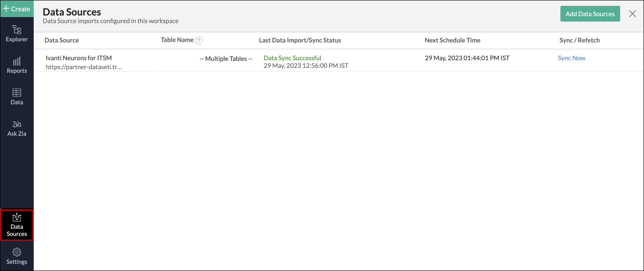Screen dimensions: 644x271
Task: Click the Create button
Action: point(17,9)
